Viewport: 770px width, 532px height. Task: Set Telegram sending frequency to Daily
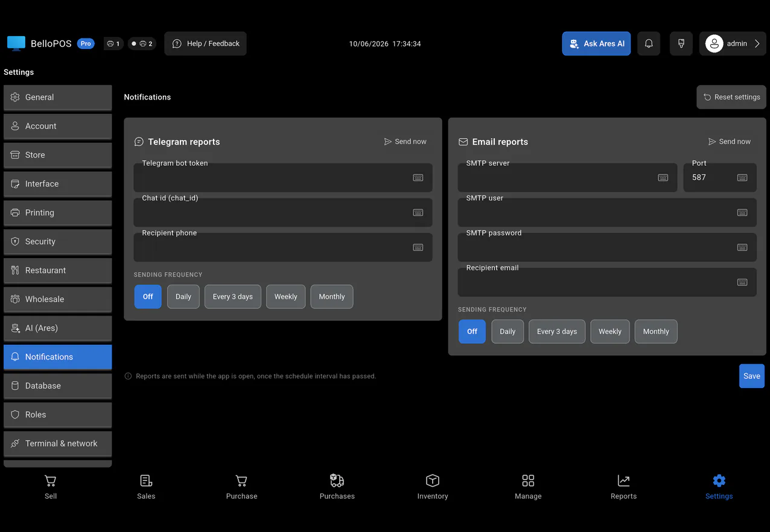click(x=183, y=297)
